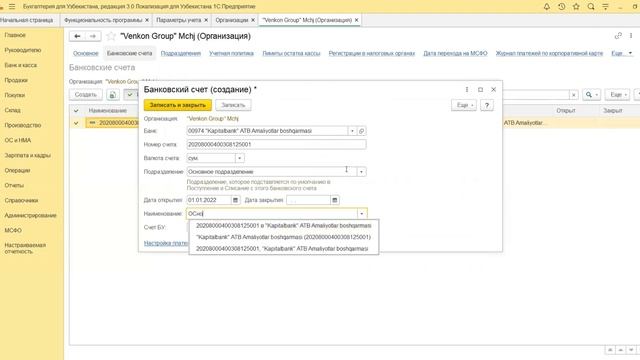Open the search magnifier dropdown in list
640x360 pixels.
coord(591,95)
